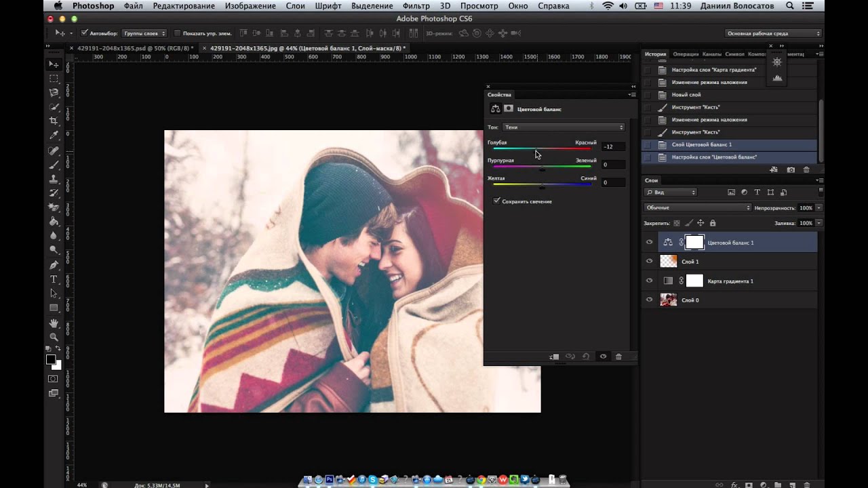Image resolution: width=868 pixels, height=488 pixels.
Task: Click the foreground color swatch
Action: click(51, 360)
